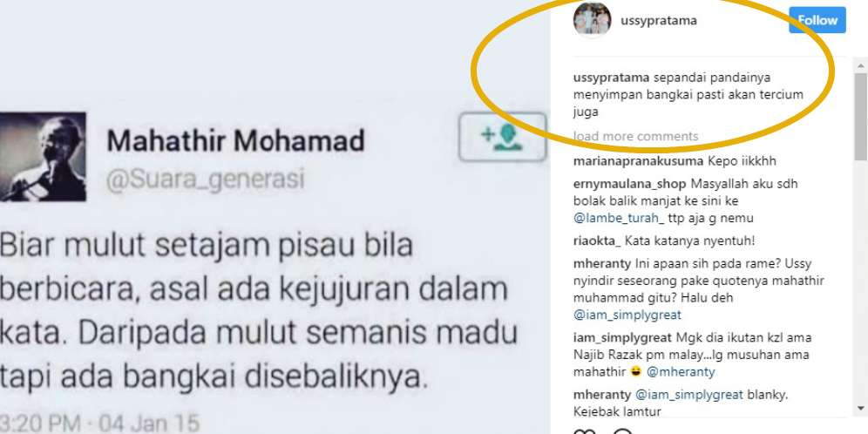This screenshot has width=868, height=434.
Task: Open ussypratama username in header
Action: pos(659,21)
